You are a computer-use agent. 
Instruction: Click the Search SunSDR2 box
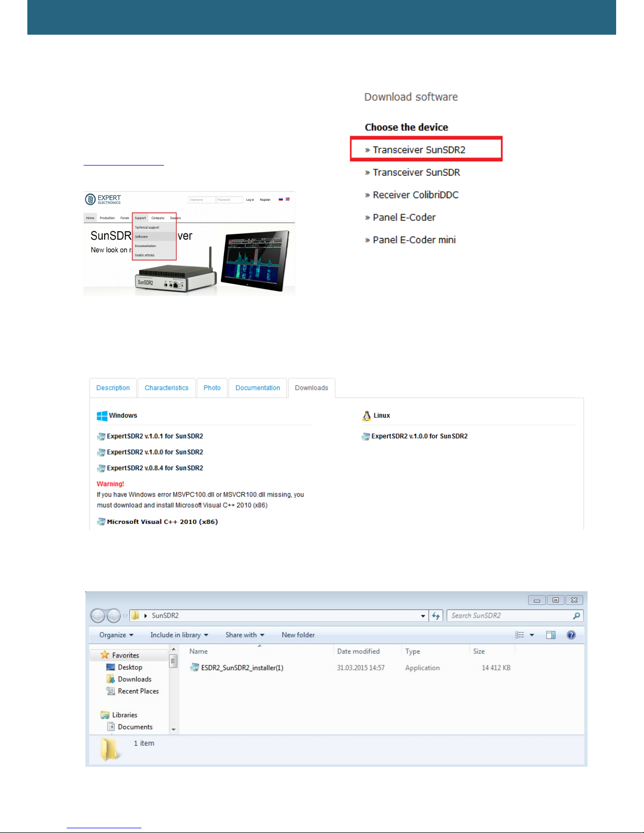tap(515, 615)
